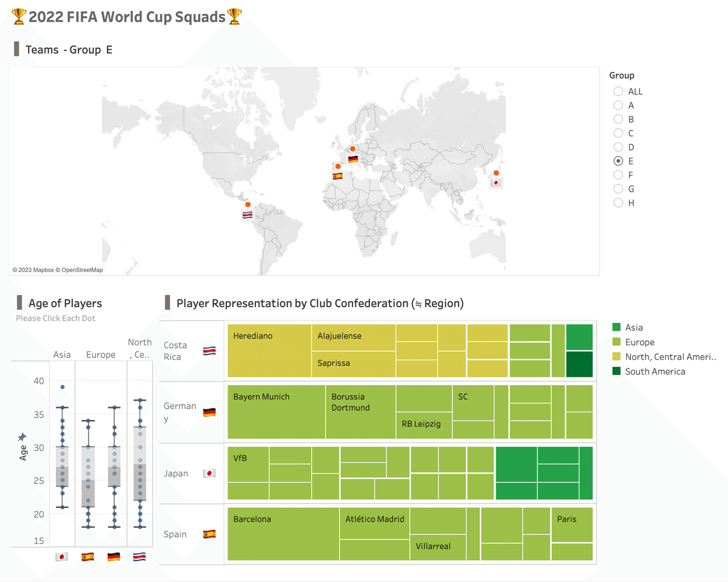
Task: Click the 'Teams - Group E' heading
Action: 69,50
